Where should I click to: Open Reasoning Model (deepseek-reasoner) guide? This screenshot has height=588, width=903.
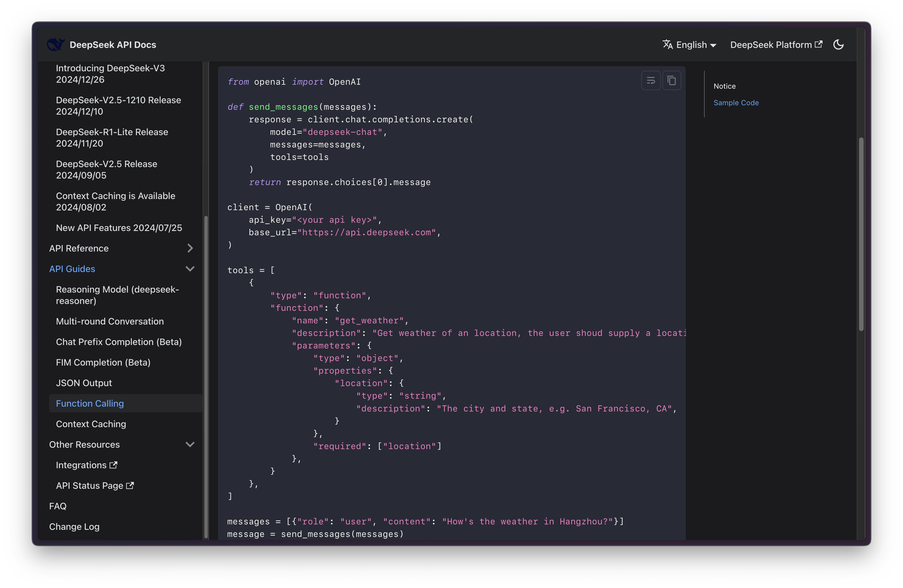(x=118, y=295)
